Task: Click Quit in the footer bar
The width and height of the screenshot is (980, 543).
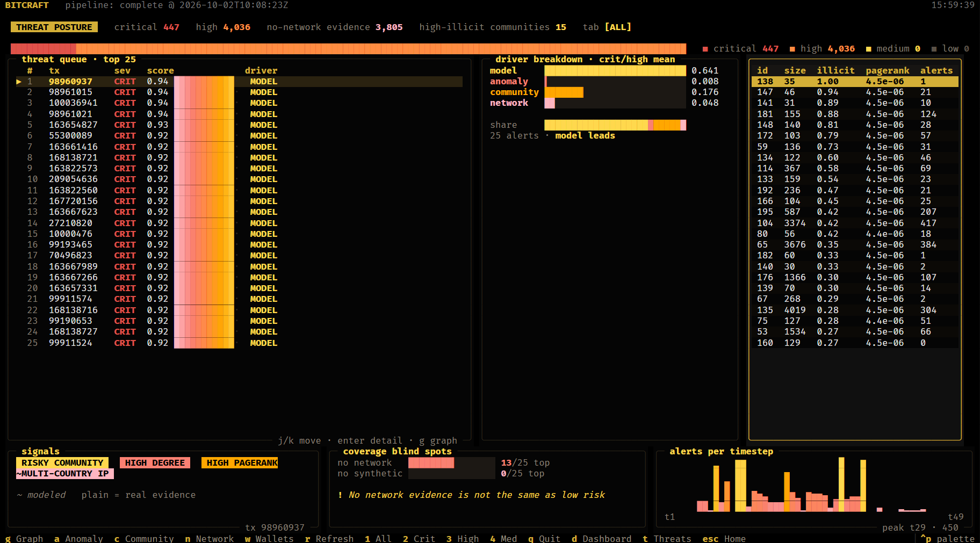Action: pos(544,538)
